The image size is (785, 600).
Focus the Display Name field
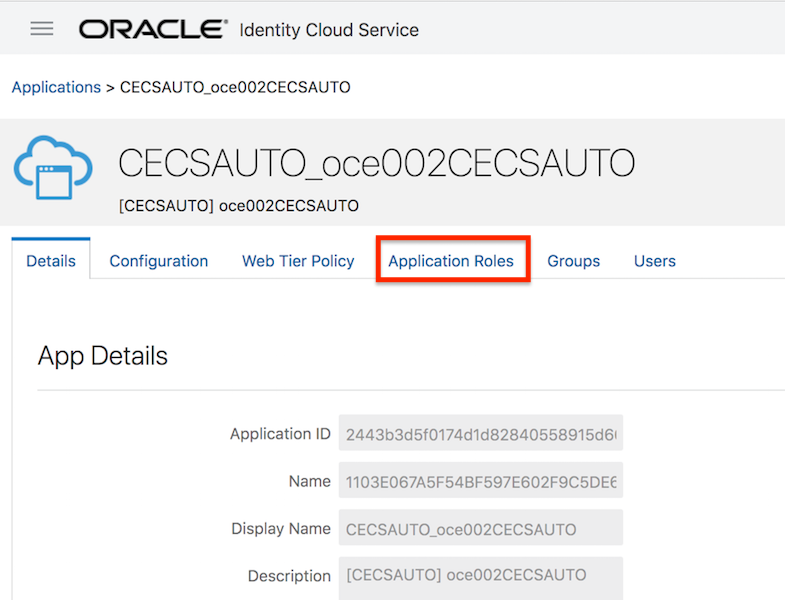[x=480, y=529]
